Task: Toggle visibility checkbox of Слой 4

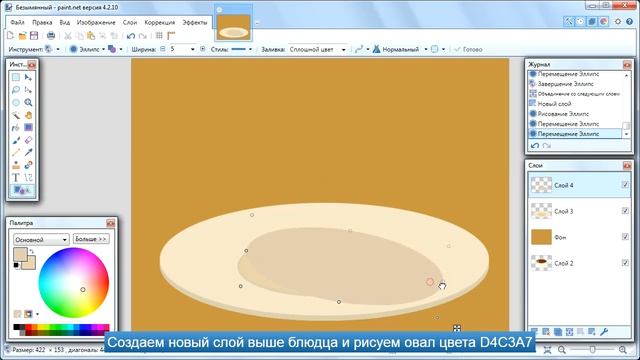Action: [625, 185]
